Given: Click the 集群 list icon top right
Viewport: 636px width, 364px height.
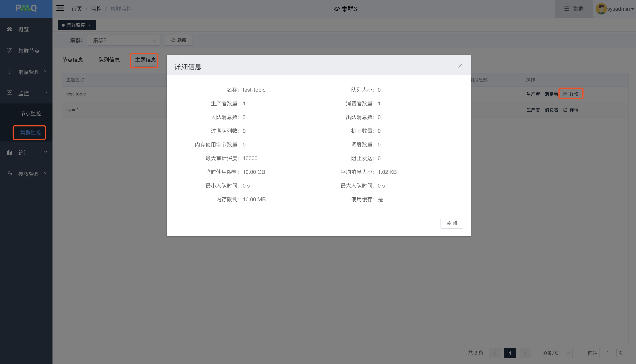Looking at the screenshot, I should [566, 9].
